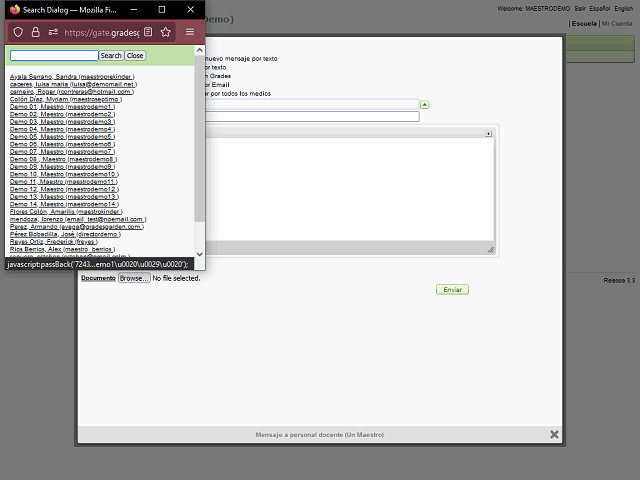Click the Salir logout link

tap(580, 9)
